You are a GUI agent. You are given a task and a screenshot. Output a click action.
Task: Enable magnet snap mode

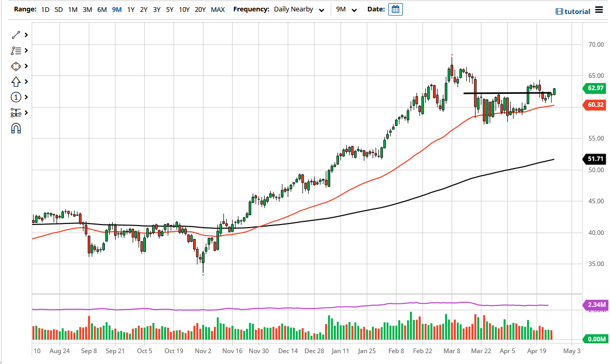pos(16,128)
